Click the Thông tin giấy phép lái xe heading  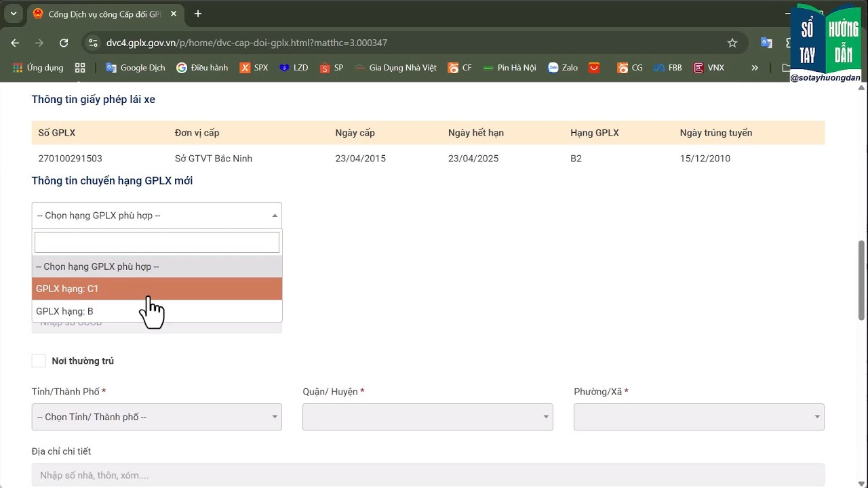(94, 100)
